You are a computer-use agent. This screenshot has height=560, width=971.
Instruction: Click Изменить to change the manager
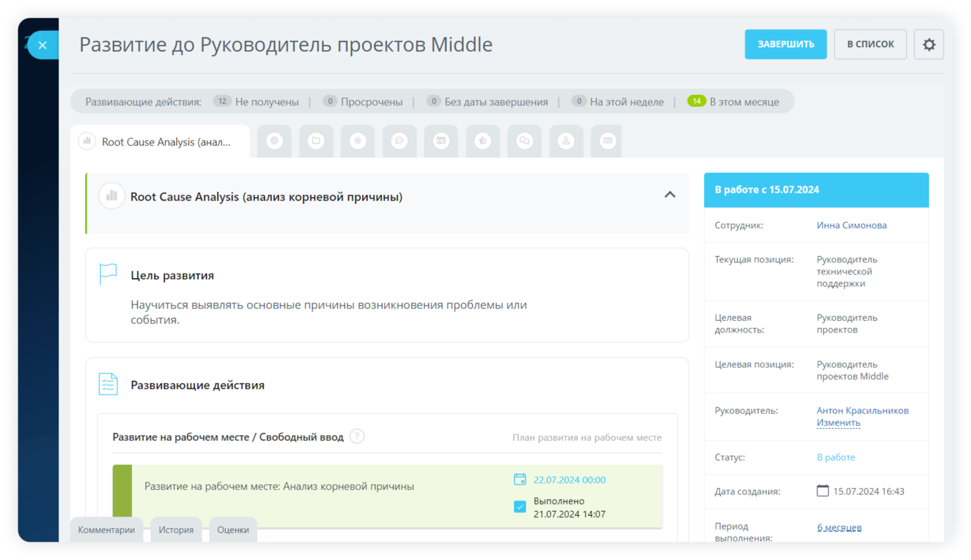pyautogui.click(x=838, y=423)
